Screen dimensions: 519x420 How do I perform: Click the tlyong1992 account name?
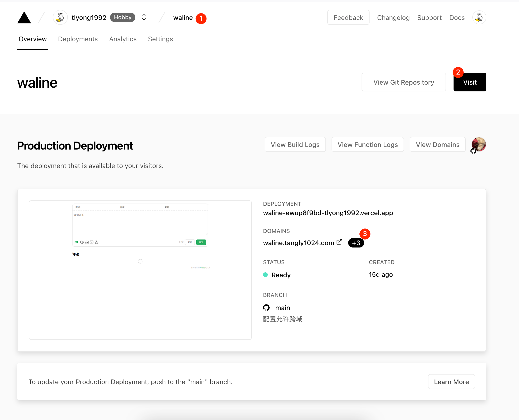click(89, 18)
